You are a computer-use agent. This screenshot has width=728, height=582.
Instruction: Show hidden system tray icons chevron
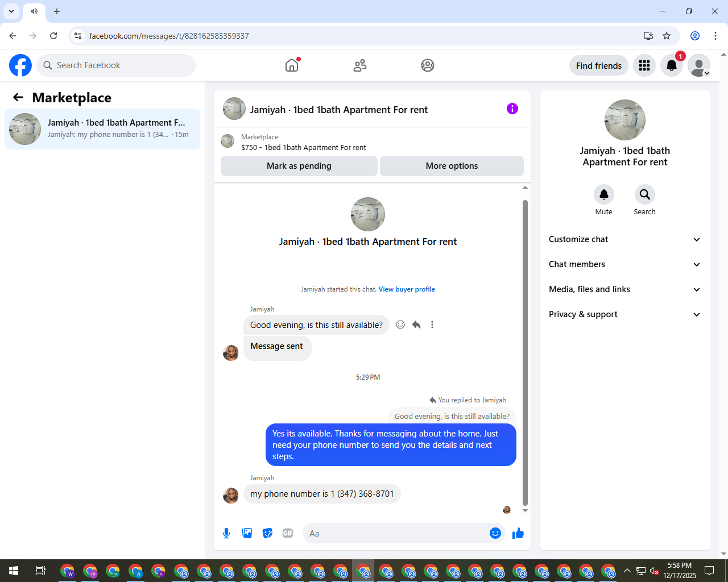point(627,571)
